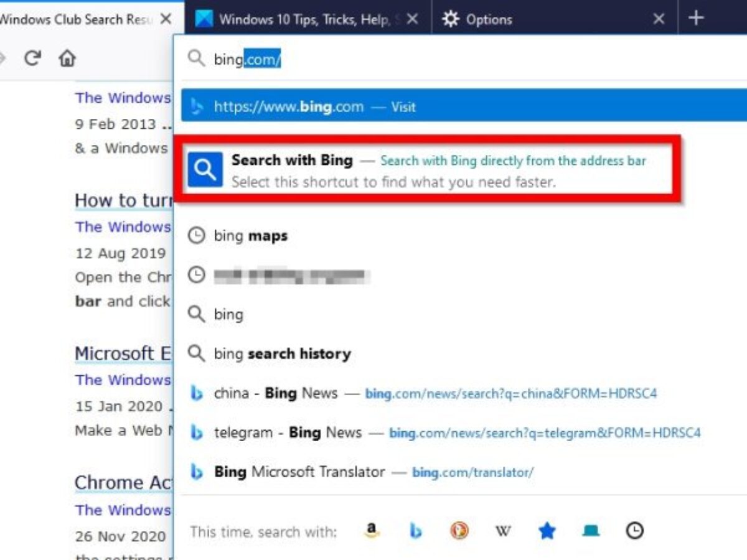The image size is (747, 560).
Task: Click the gear icon on Options tab
Action: click(x=451, y=19)
